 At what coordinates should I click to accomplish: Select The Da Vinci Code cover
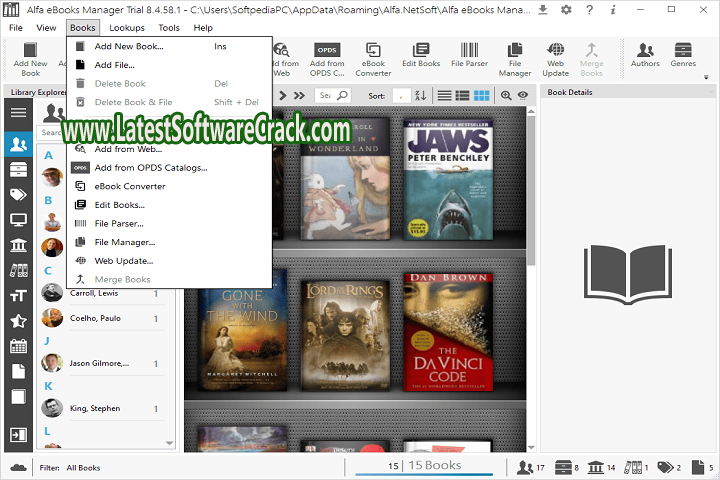point(448,332)
